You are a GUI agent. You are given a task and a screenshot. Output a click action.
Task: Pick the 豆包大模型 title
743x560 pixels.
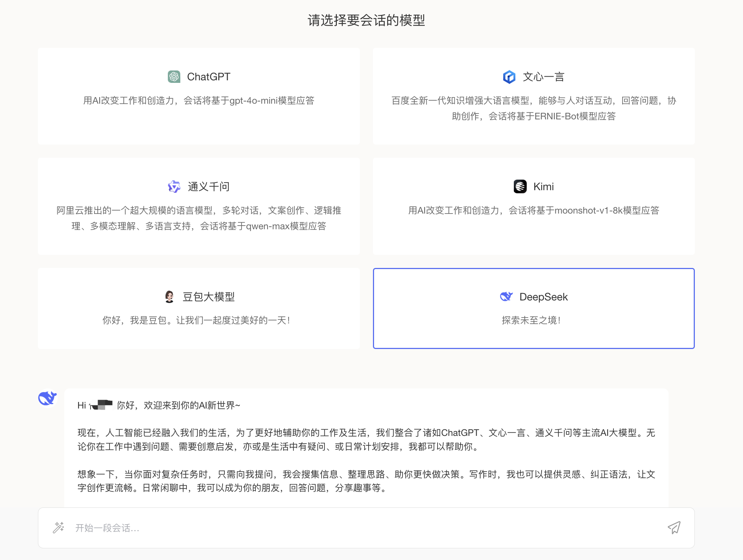point(209,296)
